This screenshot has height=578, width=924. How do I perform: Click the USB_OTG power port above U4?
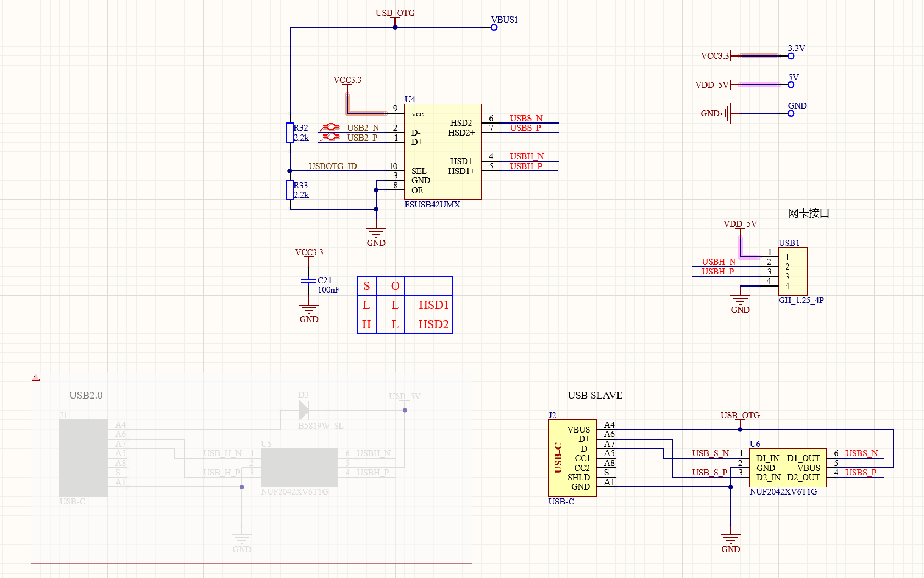[395, 14]
